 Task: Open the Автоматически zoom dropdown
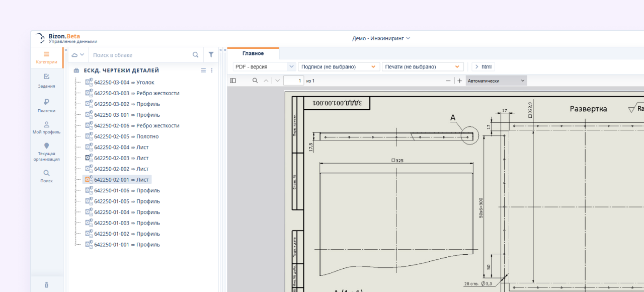(x=496, y=81)
